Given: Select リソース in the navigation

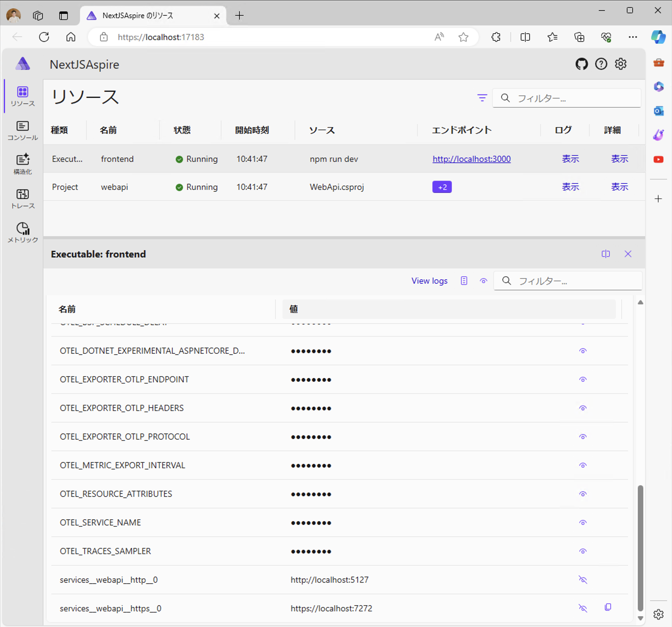Looking at the screenshot, I should tap(22, 96).
